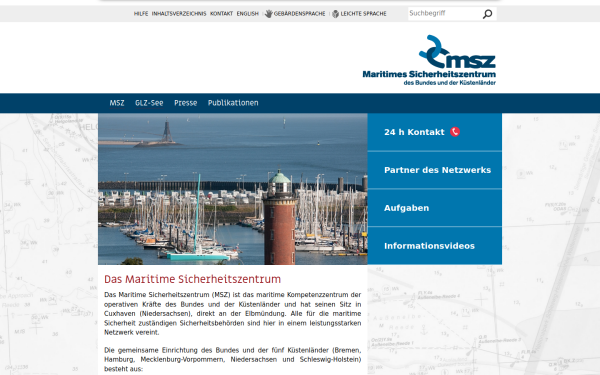Screen dimensions: 600x375
Task: Click the Cuxhaven harbour lighthouse photo
Action: pyautogui.click(x=233, y=189)
